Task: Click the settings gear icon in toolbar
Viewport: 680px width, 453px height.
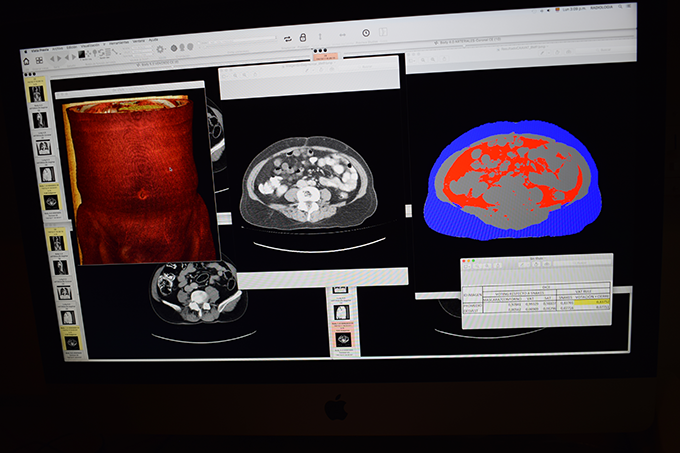Action: tap(160, 49)
